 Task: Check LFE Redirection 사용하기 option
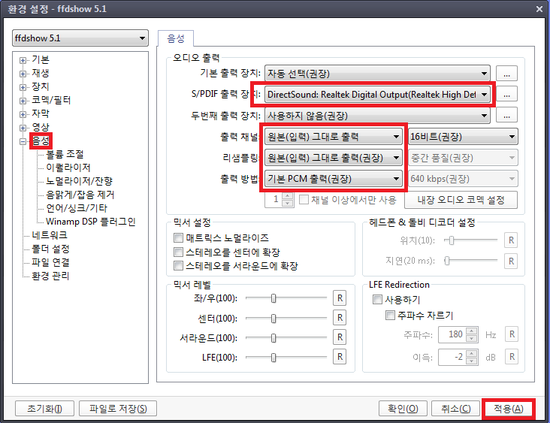(377, 300)
